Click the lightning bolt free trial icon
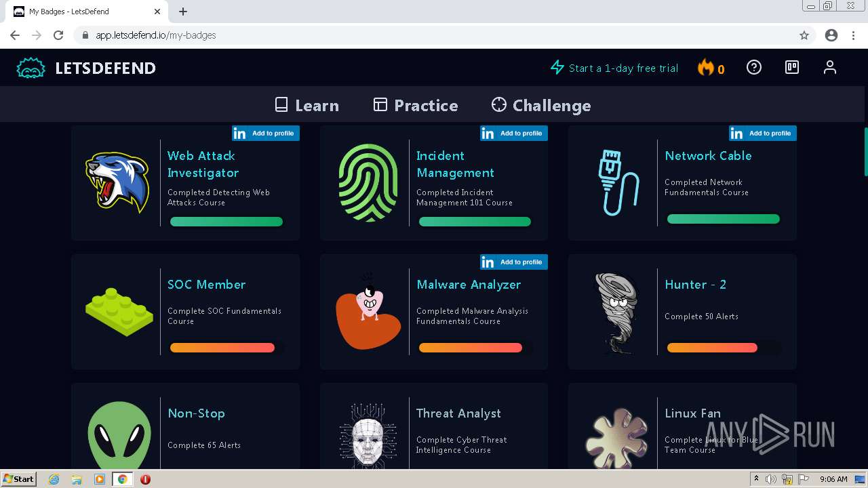This screenshot has height=488, width=868. tap(557, 68)
